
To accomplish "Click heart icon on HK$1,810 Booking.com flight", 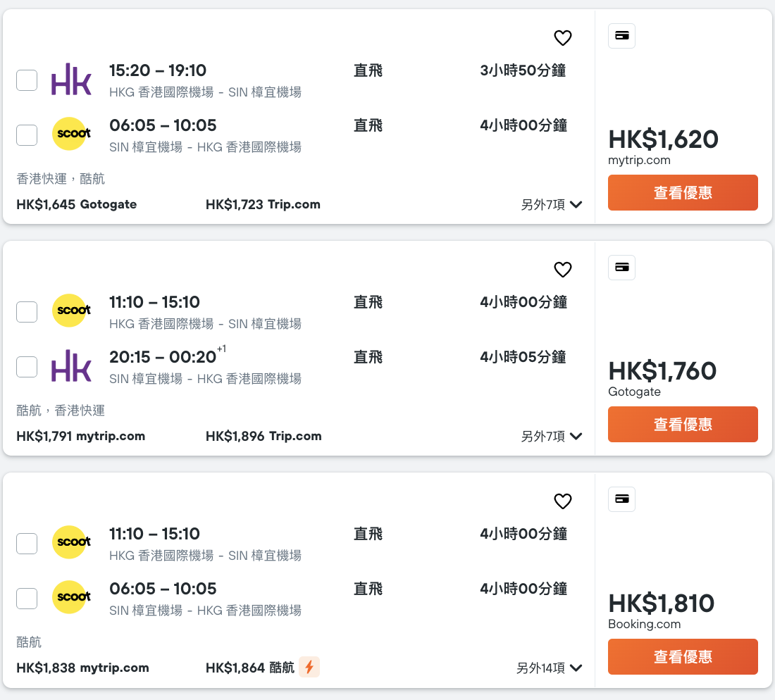I will tap(562, 501).
